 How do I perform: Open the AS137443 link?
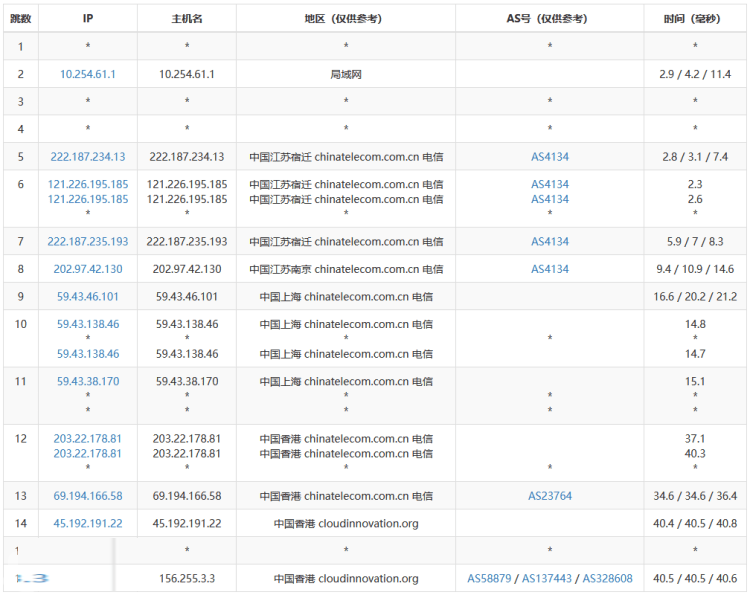point(550,579)
